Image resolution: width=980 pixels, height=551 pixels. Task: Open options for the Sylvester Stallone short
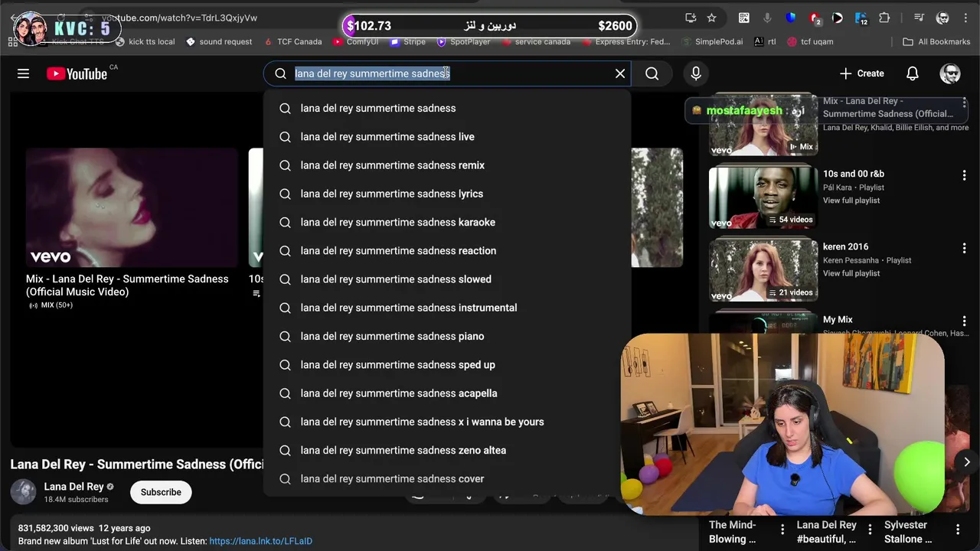pyautogui.click(x=957, y=529)
